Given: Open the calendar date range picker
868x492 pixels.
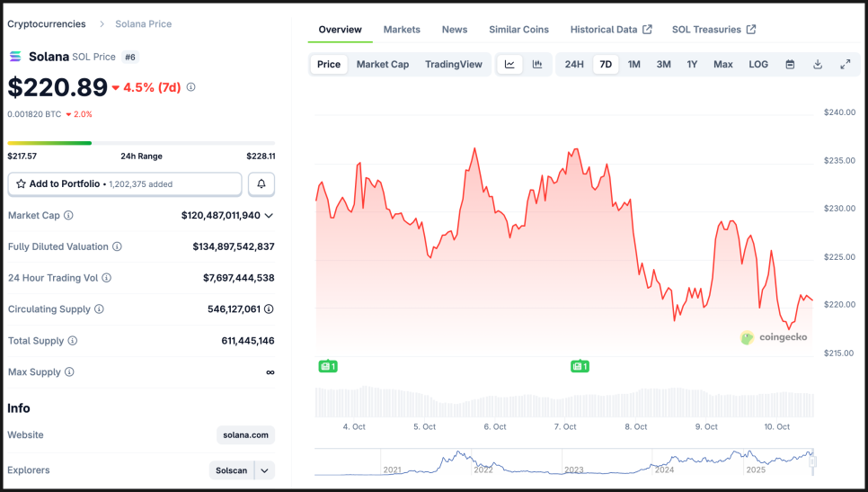Looking at the screenshot, I should pos(790,65).
